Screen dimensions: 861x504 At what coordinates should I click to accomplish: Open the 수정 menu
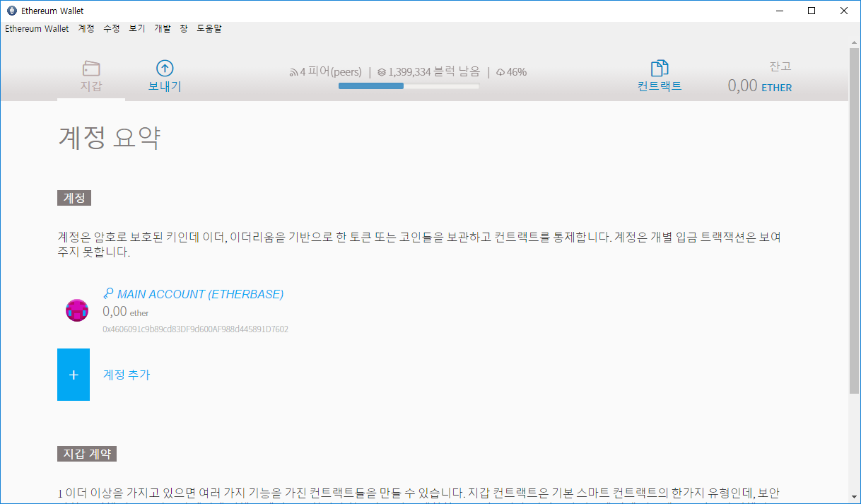(111, 29)
